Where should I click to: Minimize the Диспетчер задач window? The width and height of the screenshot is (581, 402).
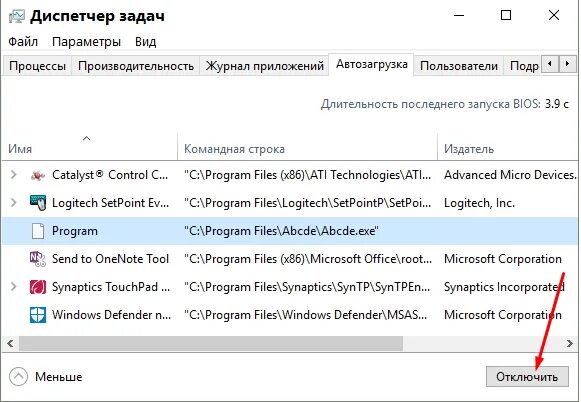point(459,16)
